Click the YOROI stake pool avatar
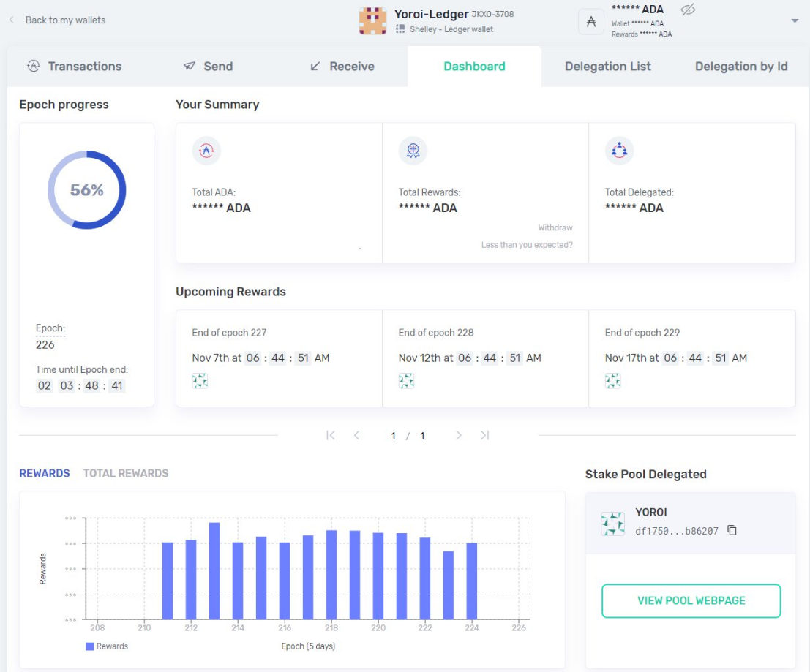 coord(612,524)
